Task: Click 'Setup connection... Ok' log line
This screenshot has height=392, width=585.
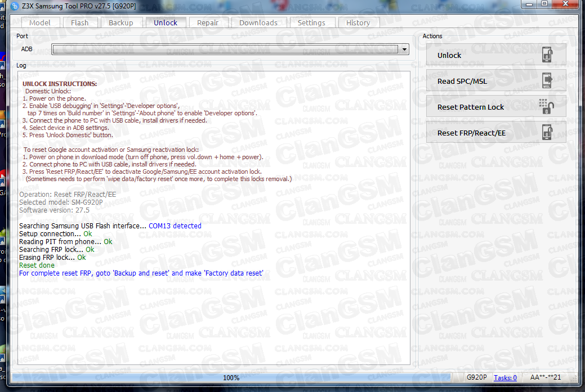Action: pyautogui.click(x=56, y=234)
